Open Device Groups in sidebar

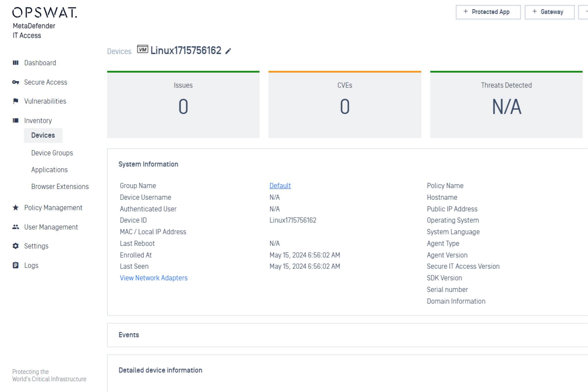coord(52,153)
